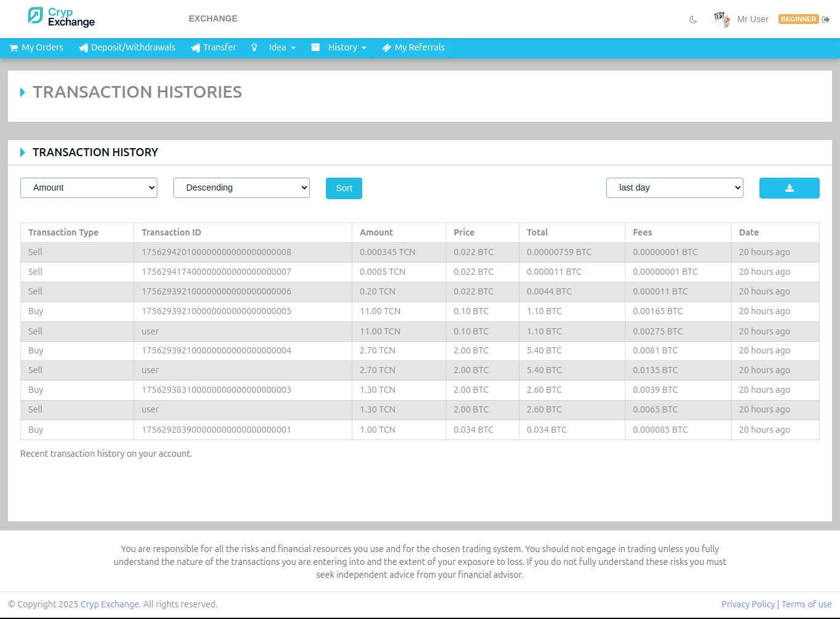Expand the Idea menu
Viewport: 840px width, 619px height.
[x=282, y=47]
